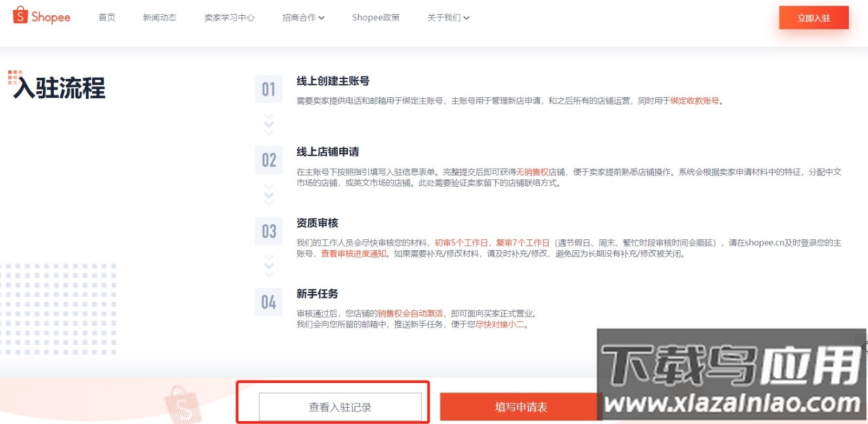Click the 04 step number badge

click(x=269, y=302)
